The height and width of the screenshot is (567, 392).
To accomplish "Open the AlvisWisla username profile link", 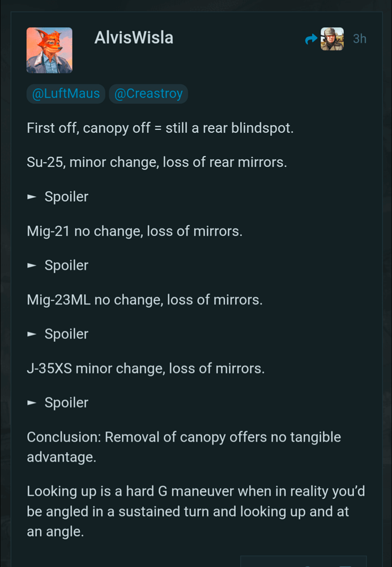I will click(134, 38).
